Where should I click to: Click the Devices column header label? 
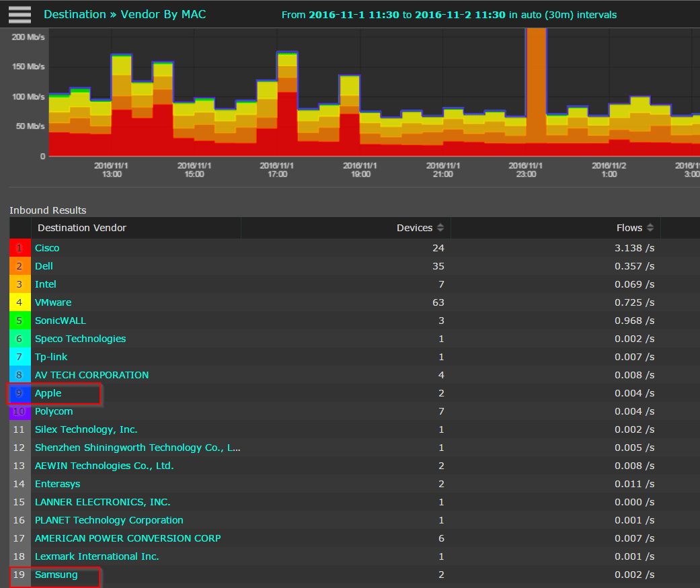pyautogui.click(x=414, y=228)
